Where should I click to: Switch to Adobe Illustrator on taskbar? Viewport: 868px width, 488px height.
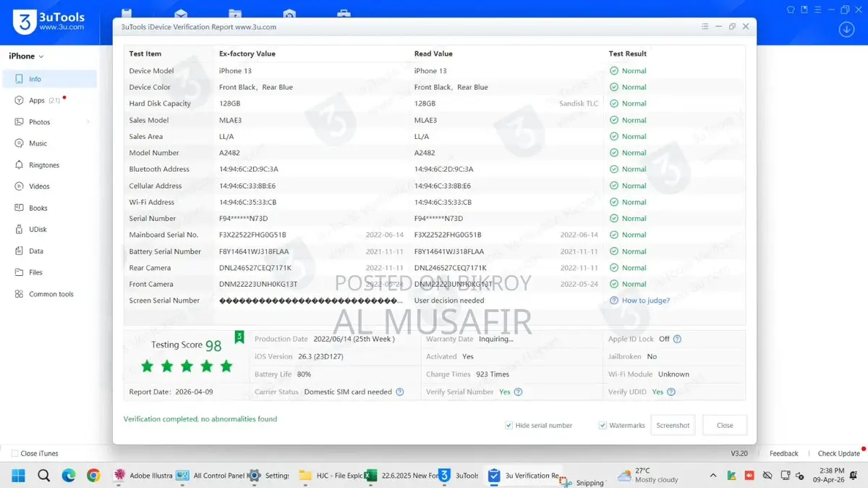143,476
